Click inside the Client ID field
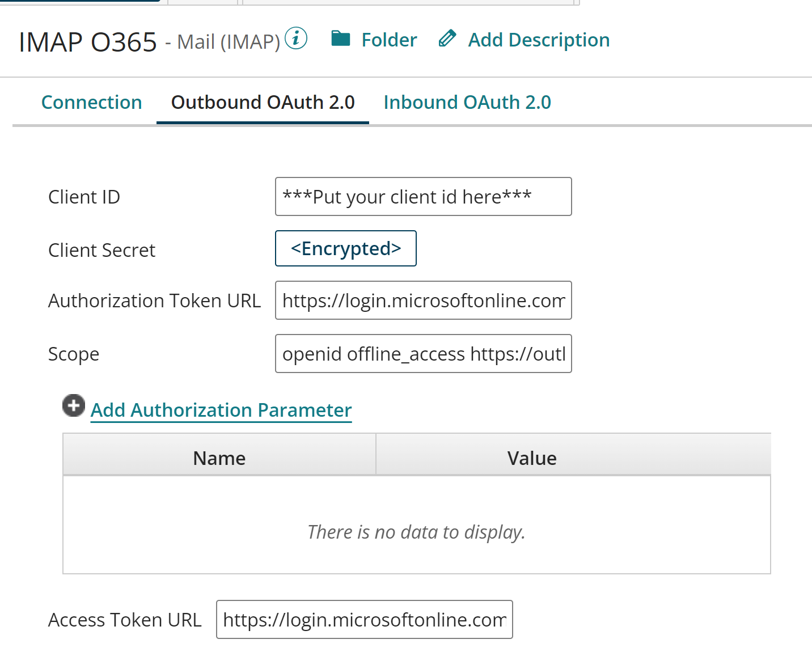The height and width of the screenshot is (656, 812). [423, 197]
